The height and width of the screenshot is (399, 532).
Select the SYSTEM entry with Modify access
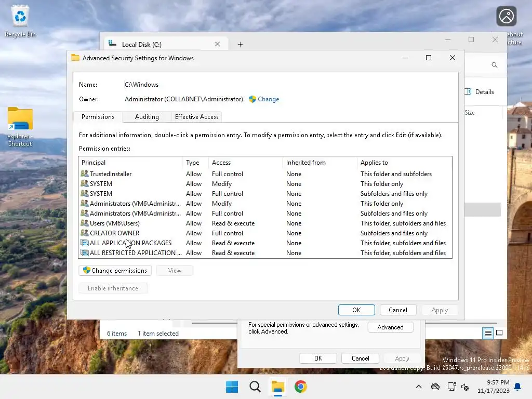(265, 183)
